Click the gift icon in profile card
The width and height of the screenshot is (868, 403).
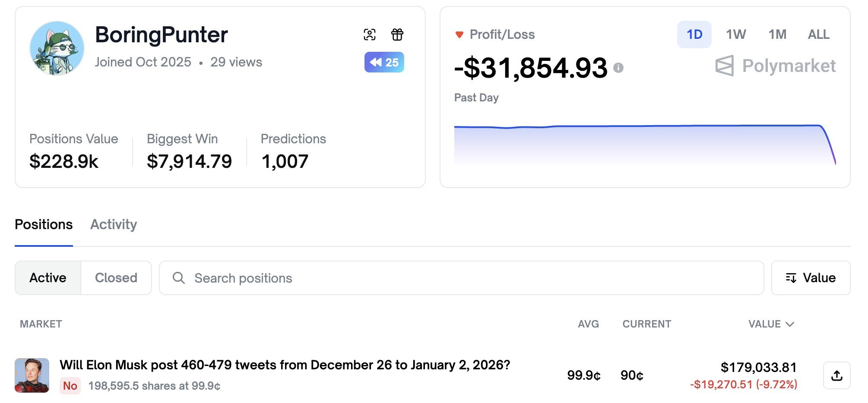pos(397,35)
